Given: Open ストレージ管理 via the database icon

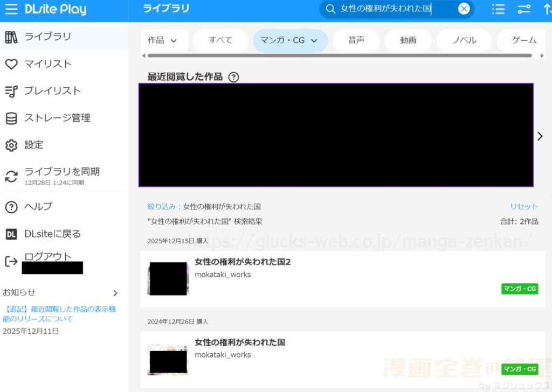Looking at the screenshot, I should click(x=11, y=118).
